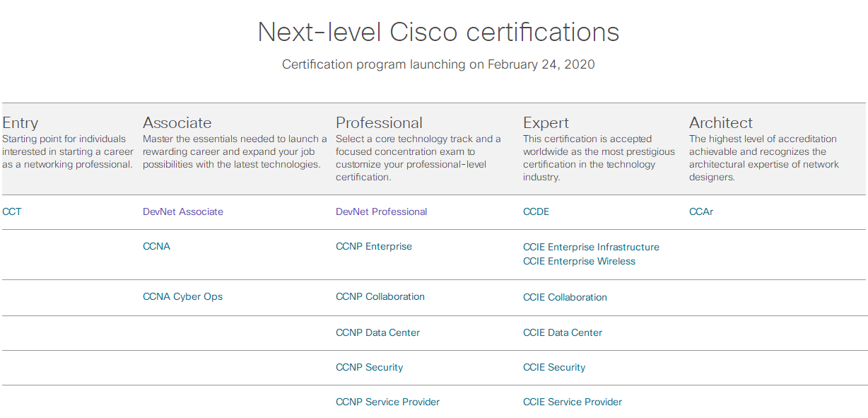Open the CCDE certification link
Screen dimensions: 868x418
pos(536,211)
